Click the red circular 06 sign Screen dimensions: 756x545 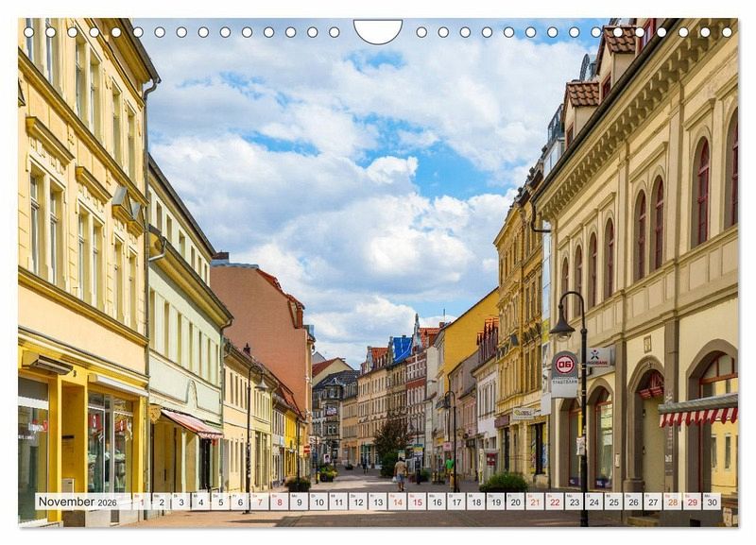click(564, 365)
